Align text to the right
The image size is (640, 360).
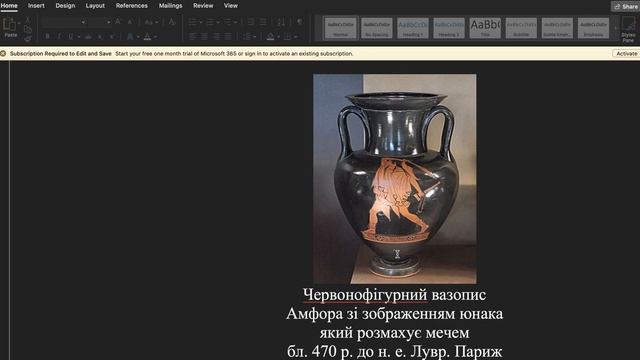coord(216,37)
